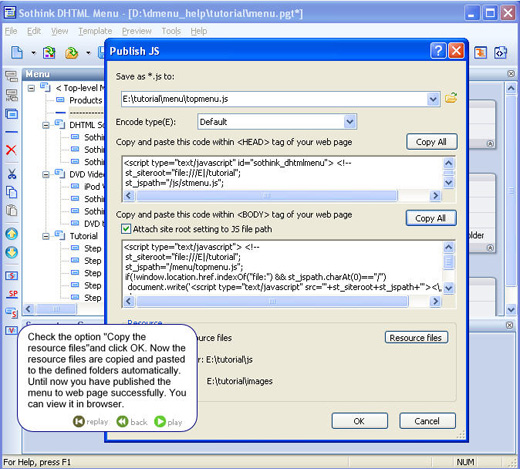Click the green play tutorial icon
The image size is (520, 469).
point(160,422)
